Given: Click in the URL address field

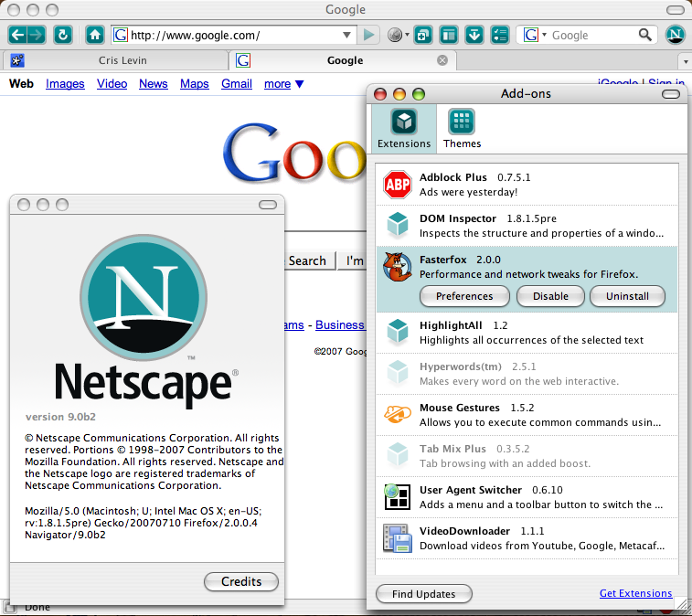Looking at the screenshot, I should coord(233,35).
